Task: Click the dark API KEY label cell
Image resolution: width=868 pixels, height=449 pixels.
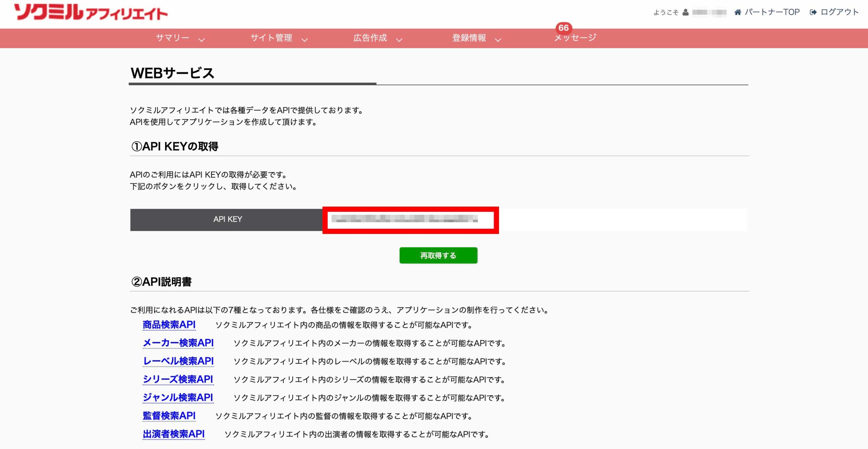Action: [x=226, y=220]
